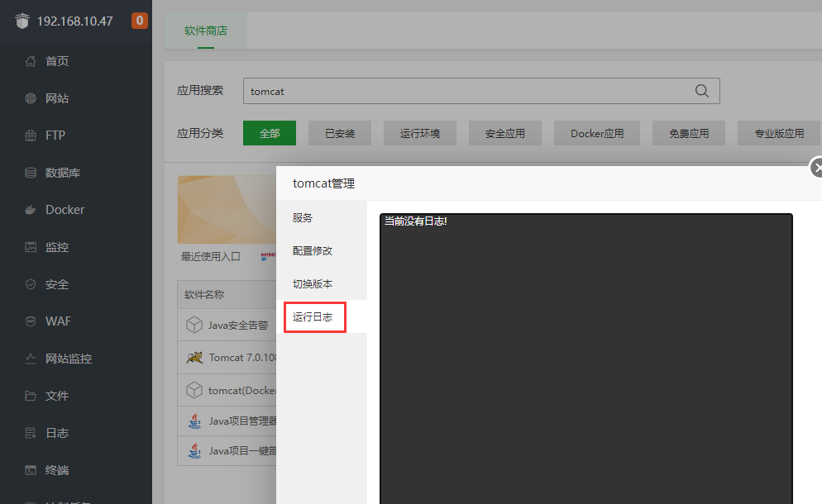Open the 切换版本 tab in tomcat管理

[x=322, y=283]
